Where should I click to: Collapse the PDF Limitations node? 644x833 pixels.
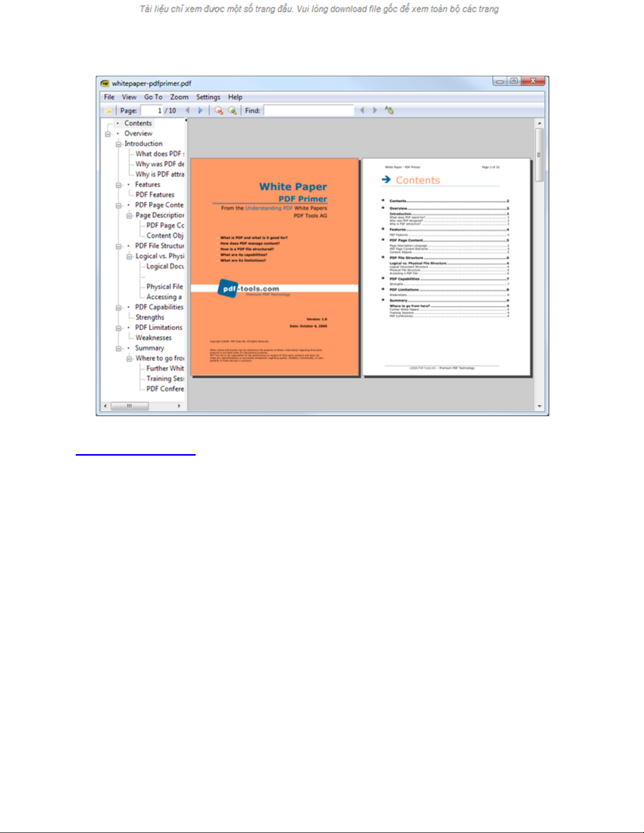[x=119, y=328]
